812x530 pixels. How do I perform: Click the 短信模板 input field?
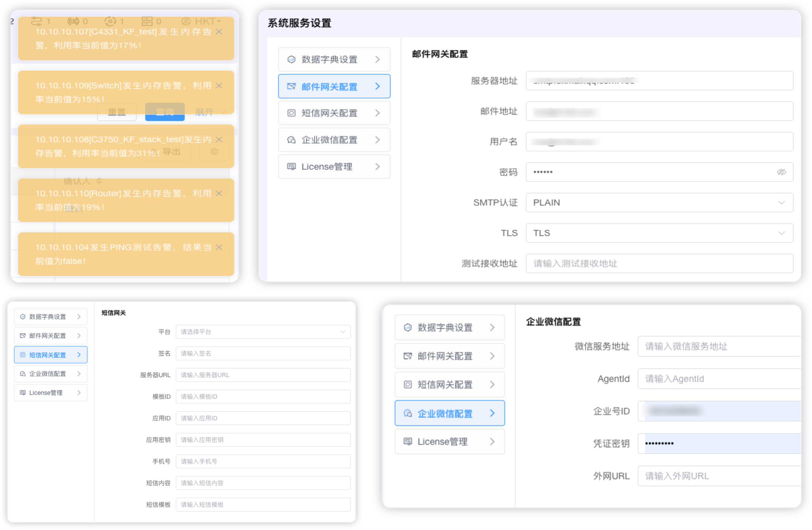263,504
